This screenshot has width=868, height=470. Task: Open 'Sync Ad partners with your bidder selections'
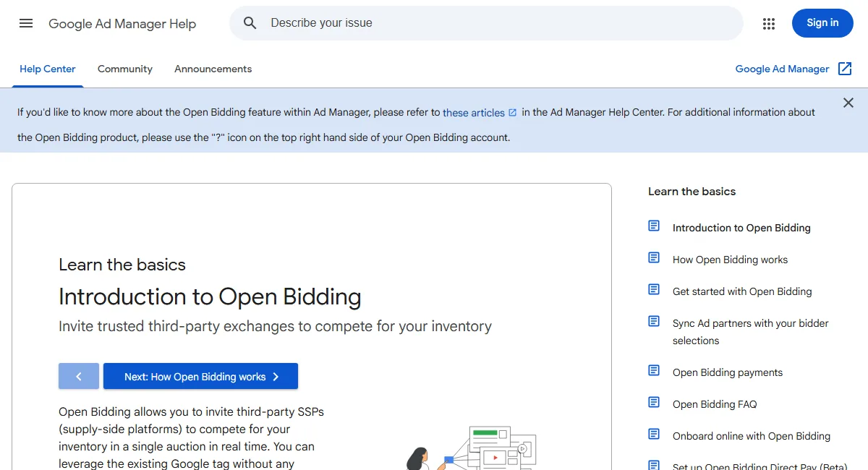click(751, 332)
